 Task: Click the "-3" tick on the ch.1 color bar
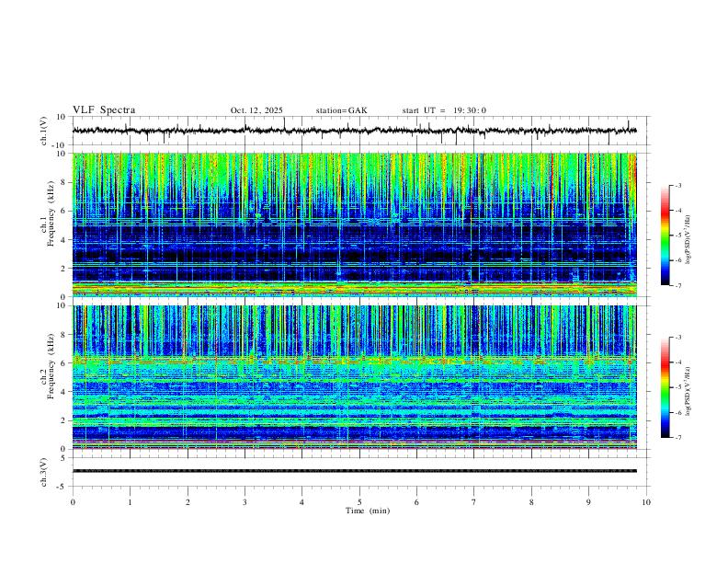pyautogui.click(x=678, y=185)
